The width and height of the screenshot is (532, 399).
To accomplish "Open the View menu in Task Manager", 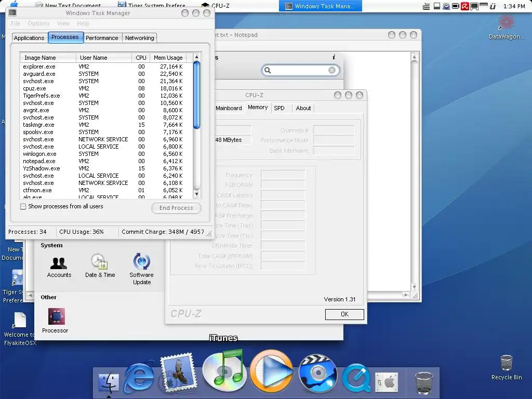I will click(x=63, y=23).
